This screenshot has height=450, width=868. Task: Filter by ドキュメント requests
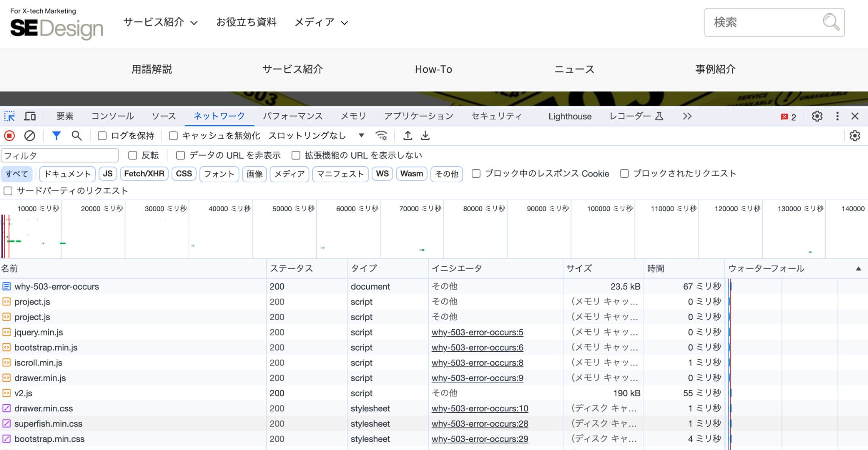point(67,174)
